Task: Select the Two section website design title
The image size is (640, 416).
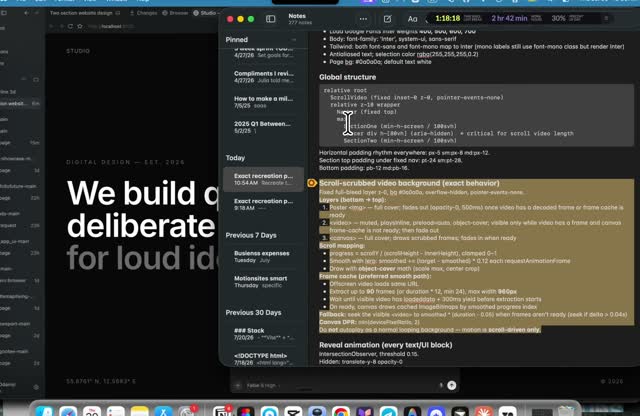Action: coord(81,13)
